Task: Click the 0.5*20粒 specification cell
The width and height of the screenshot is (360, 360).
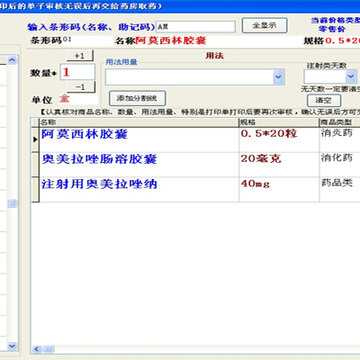Action: (279, 140)
